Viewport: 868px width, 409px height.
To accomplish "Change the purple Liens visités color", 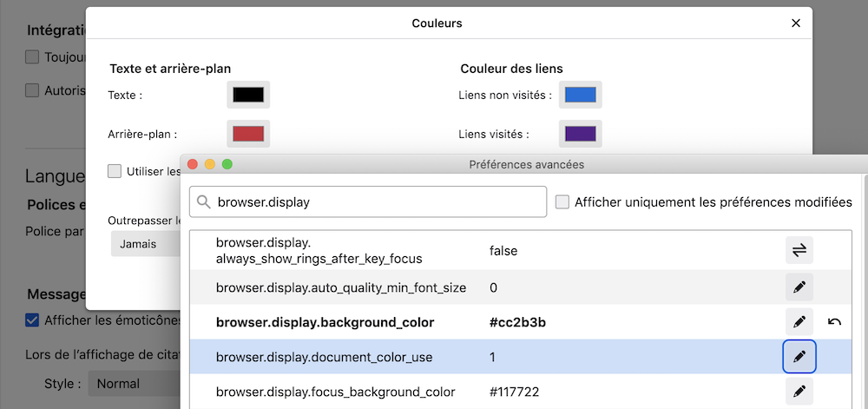I will pos(580,134).
